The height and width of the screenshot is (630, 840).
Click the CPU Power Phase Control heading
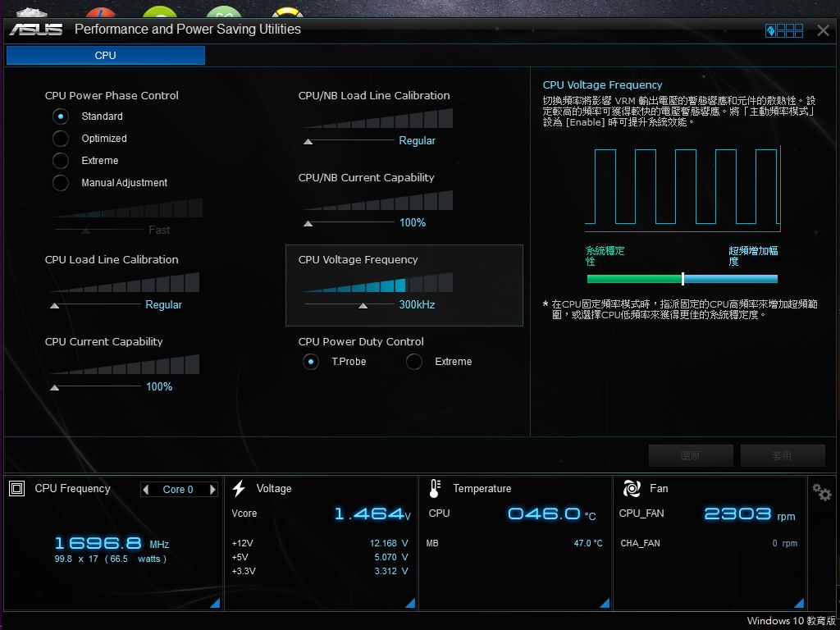point(112,95)
